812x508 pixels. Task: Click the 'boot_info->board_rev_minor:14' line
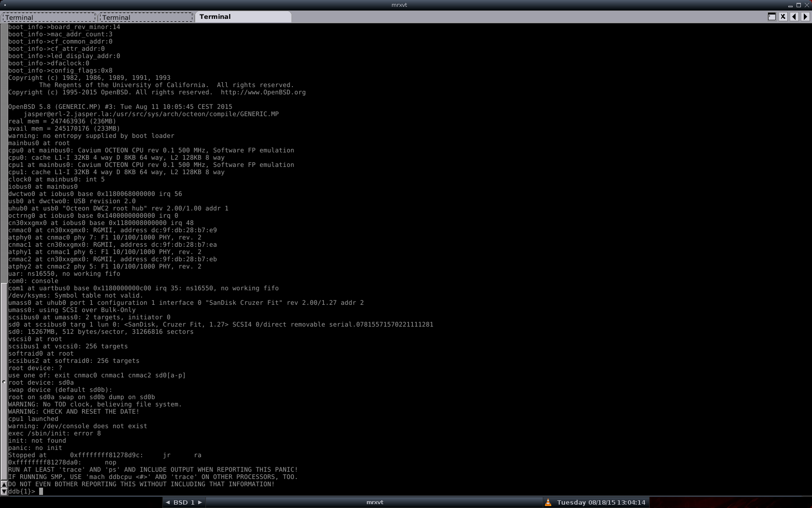pyautogui.click(x=64, y=27)
